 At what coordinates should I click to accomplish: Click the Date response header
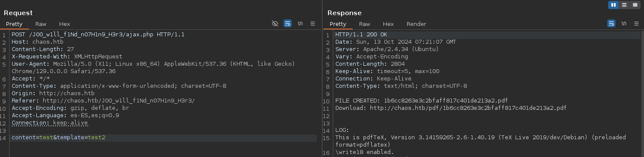(x=395, y=42)
